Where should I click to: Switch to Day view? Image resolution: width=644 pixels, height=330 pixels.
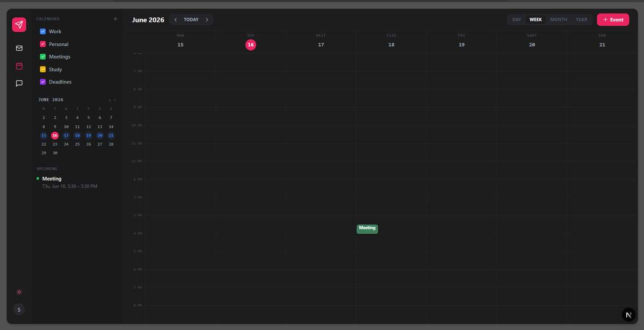click(517, 20)
